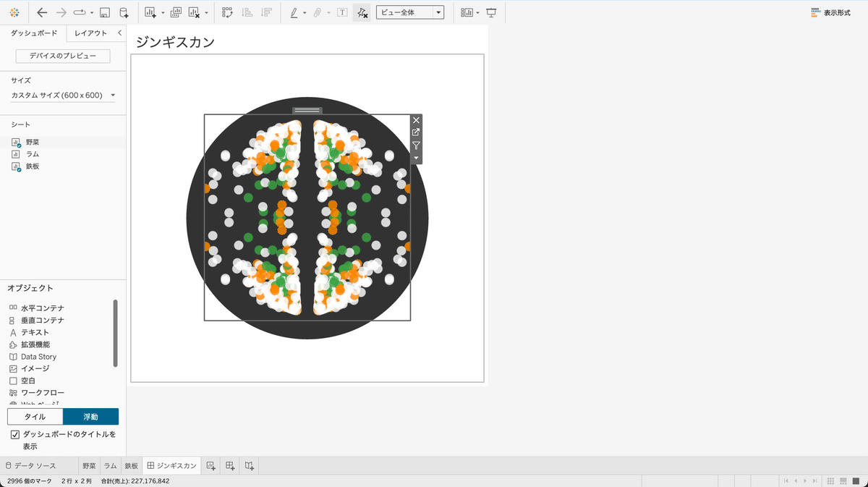The width and height of the screenshot is (868, 487).
Task: Select the イメージ object
Action: tap(29, 368)
